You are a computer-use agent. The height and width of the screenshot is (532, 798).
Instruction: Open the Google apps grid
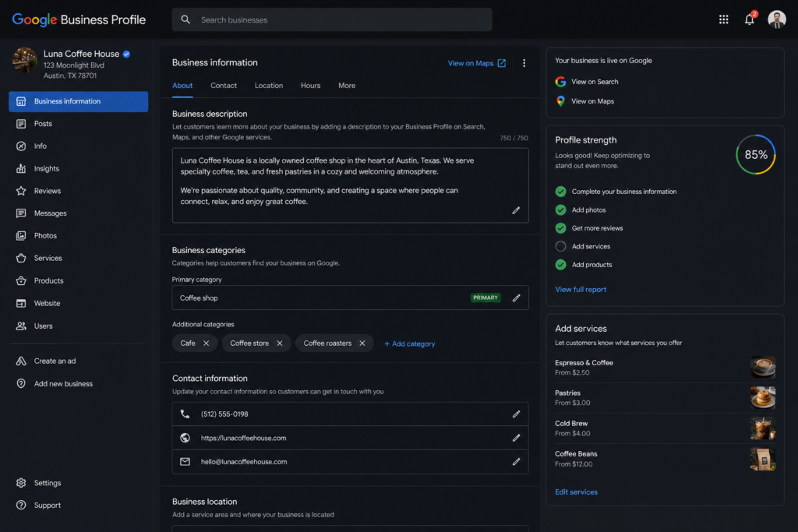pyautogui.click(x=723, y=19)
